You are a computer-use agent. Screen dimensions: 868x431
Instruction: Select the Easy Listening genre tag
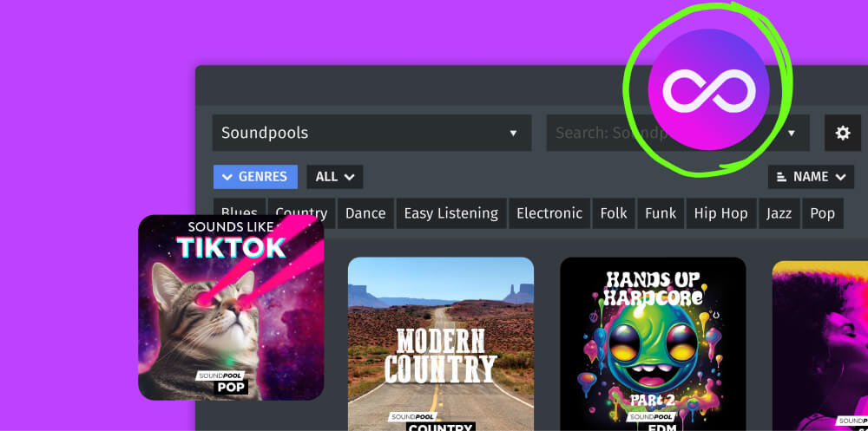coord(451,213)
